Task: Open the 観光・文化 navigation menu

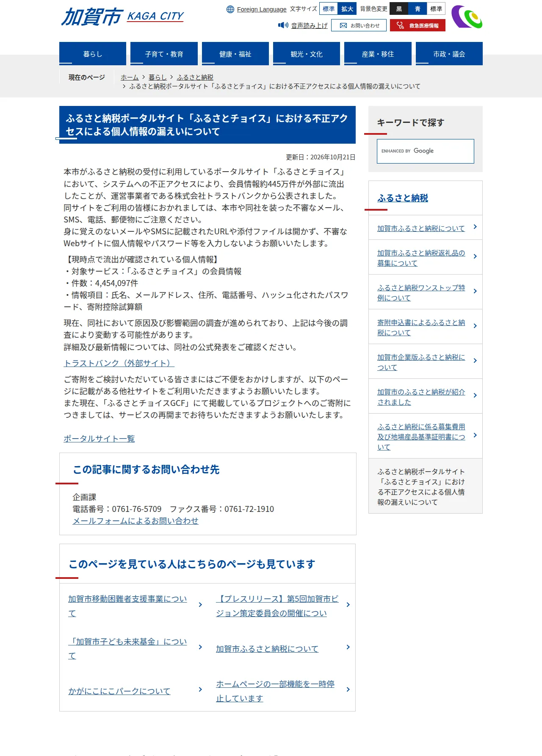Action: tap(307, 54)
